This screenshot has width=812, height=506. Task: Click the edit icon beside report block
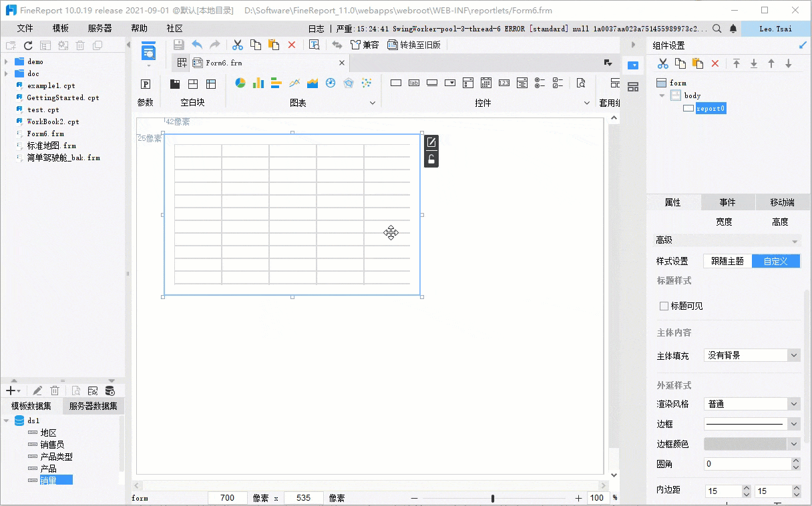pyautogui.click(x=431, y=142)
